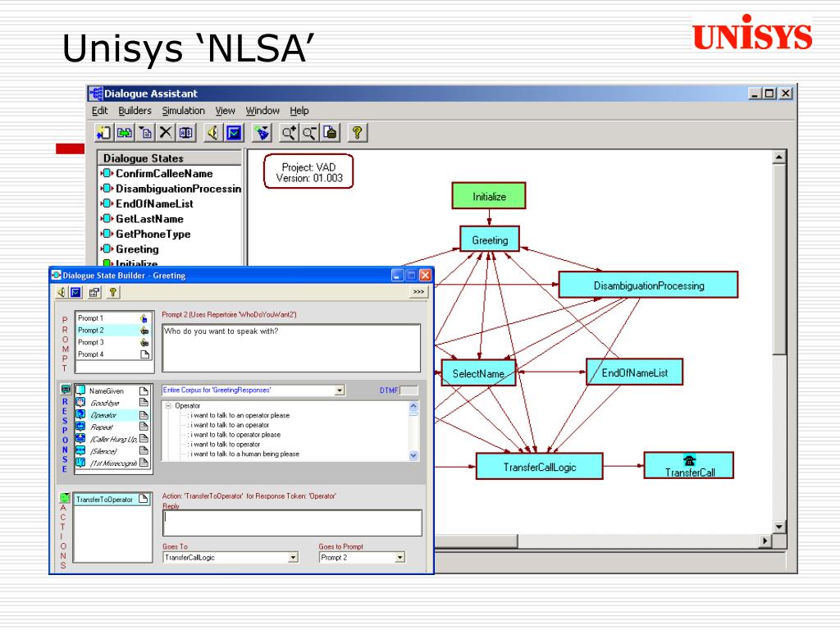The width and height of the screenshot is (840, 630).
Task: Click the green Actions section icon above ACTIONS label
Action: [x=65, y=498]
